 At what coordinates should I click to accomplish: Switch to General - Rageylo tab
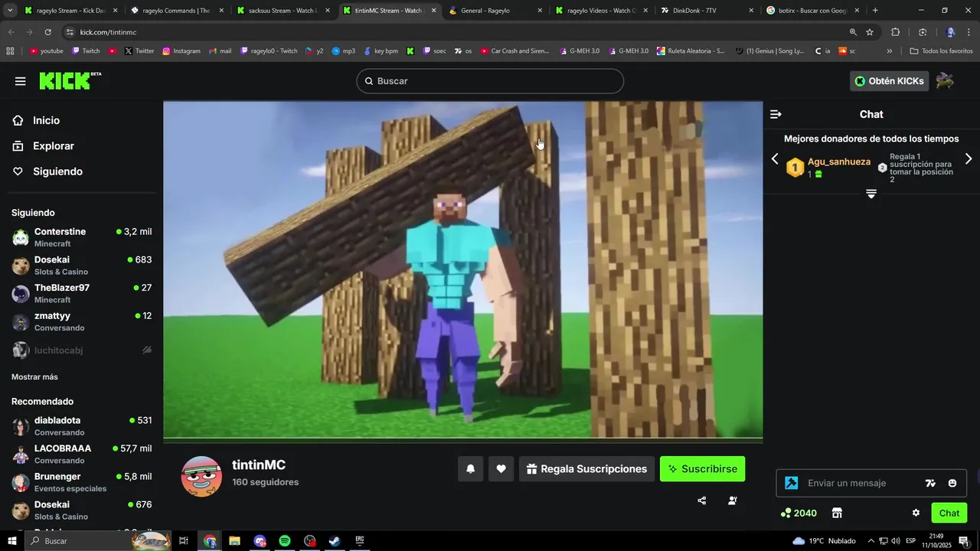(x=494, y=11)
